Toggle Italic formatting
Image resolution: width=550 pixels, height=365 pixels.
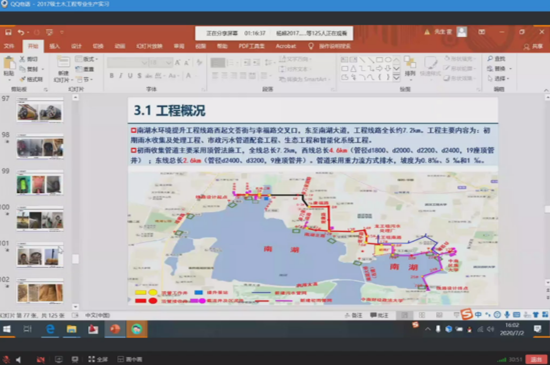[x=121, y=75]
